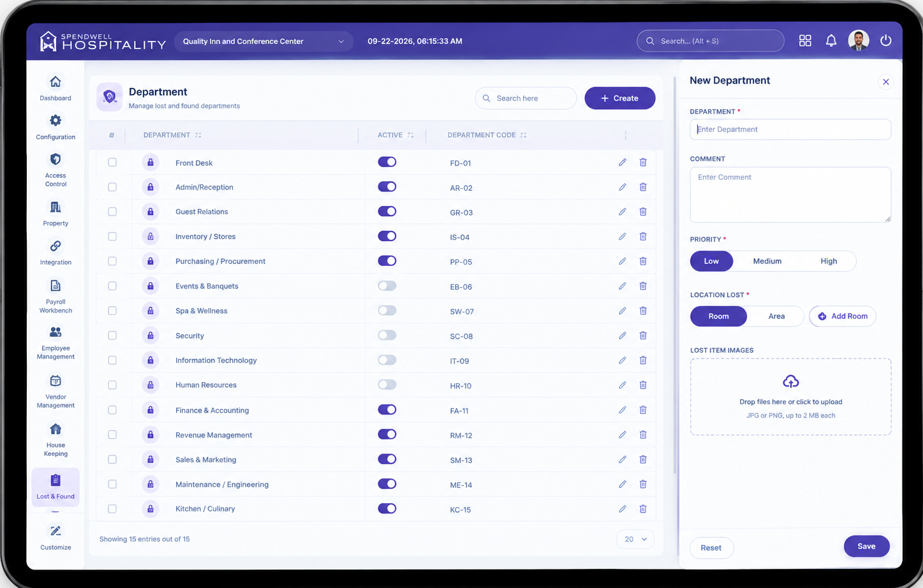This screenshot has height=588, width=923.
Task: Click the Create button
Action: coord(619,98)
